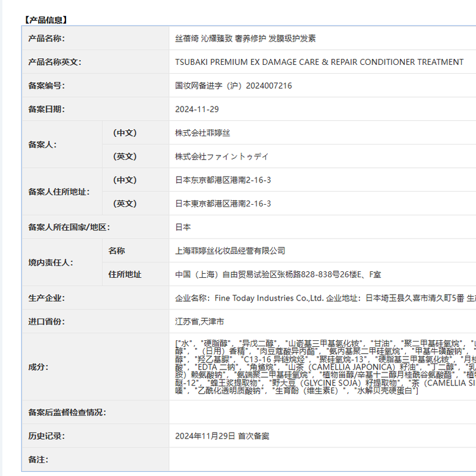Click the registrant country value 日本
Screen dimensions: 476x476
click(x=183, y=227)
